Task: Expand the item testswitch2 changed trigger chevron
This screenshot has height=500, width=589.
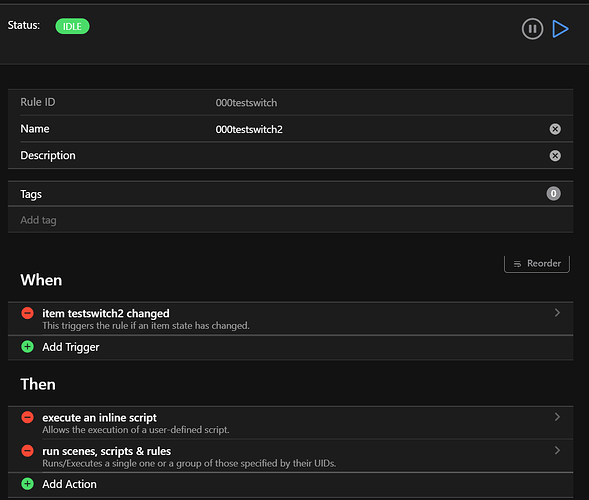Action: pyautogui.click(x=557, y=313)
